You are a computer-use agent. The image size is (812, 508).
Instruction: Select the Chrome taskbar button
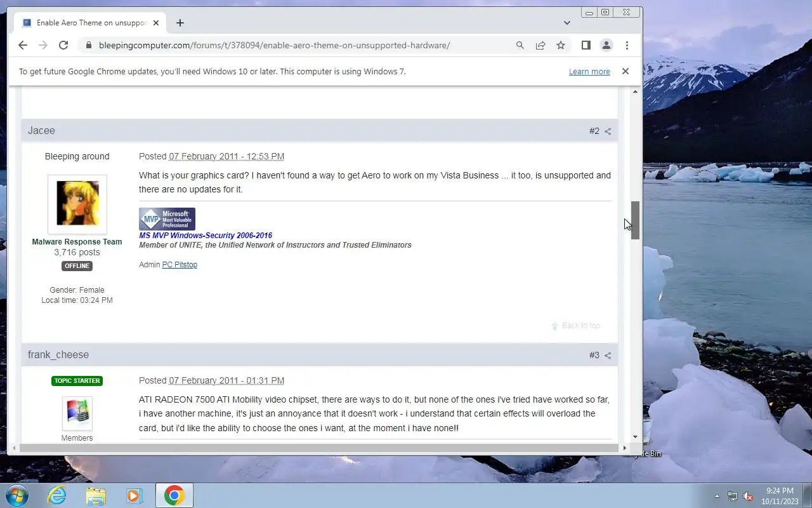click(174, 495)
